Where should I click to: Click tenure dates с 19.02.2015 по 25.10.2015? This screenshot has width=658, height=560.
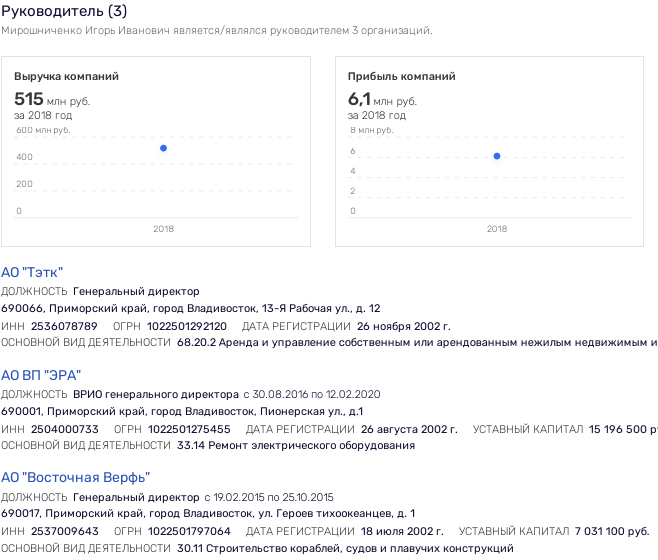point(269,497)
